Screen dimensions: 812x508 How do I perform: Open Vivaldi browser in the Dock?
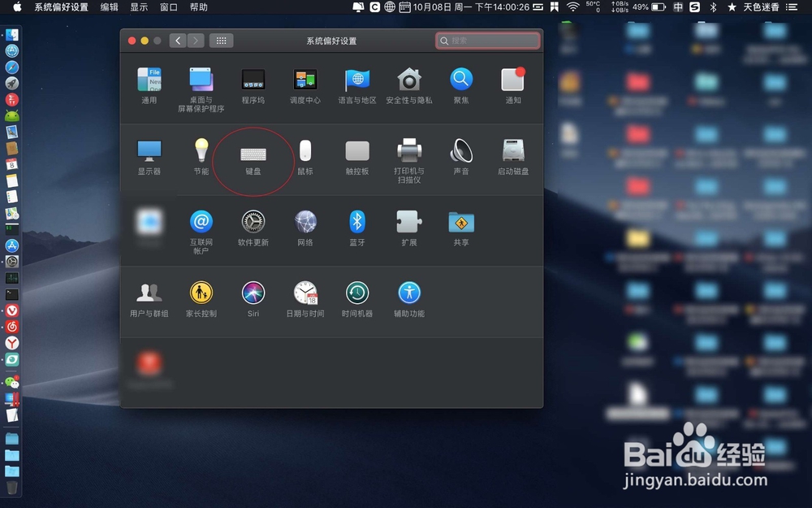(x=12, y=310)
